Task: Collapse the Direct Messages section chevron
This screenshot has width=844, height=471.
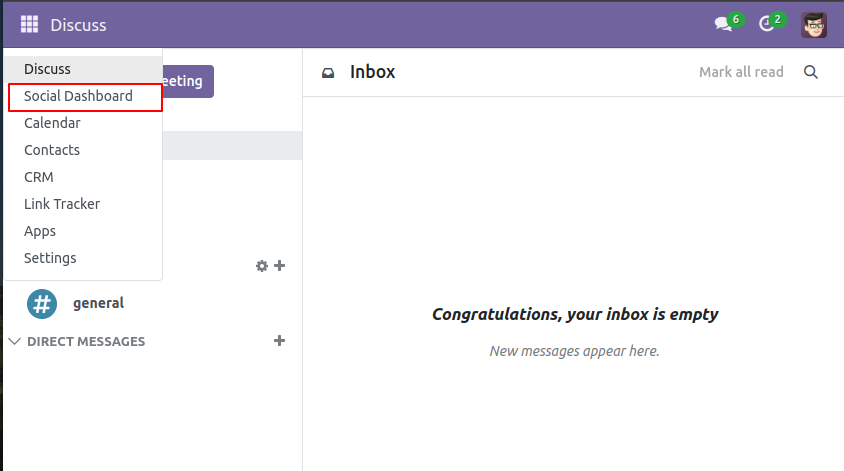Action: click(15, 341)
